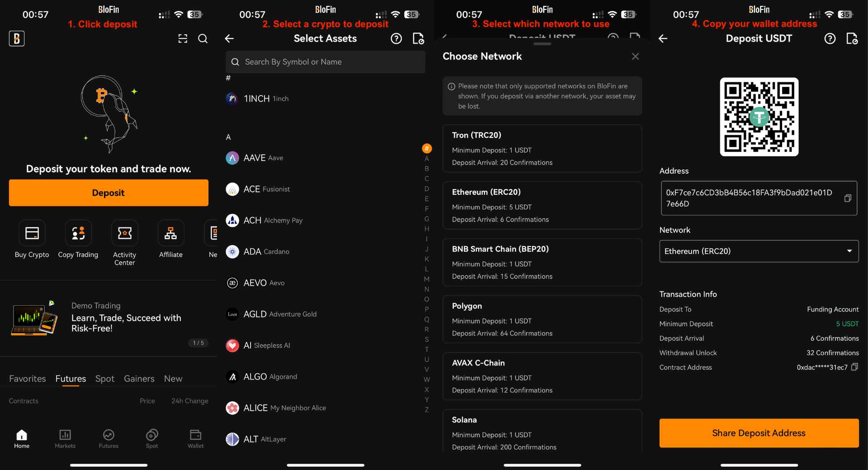868x470 pixels.
Task: Open deposit records icon on Deposit USDT screen
Action: 852,39
